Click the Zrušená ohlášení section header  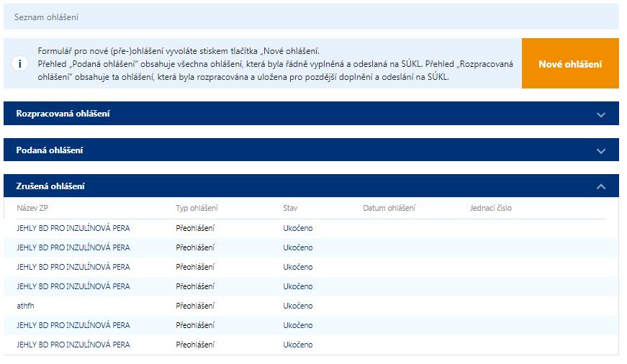[x=311, y=186]
